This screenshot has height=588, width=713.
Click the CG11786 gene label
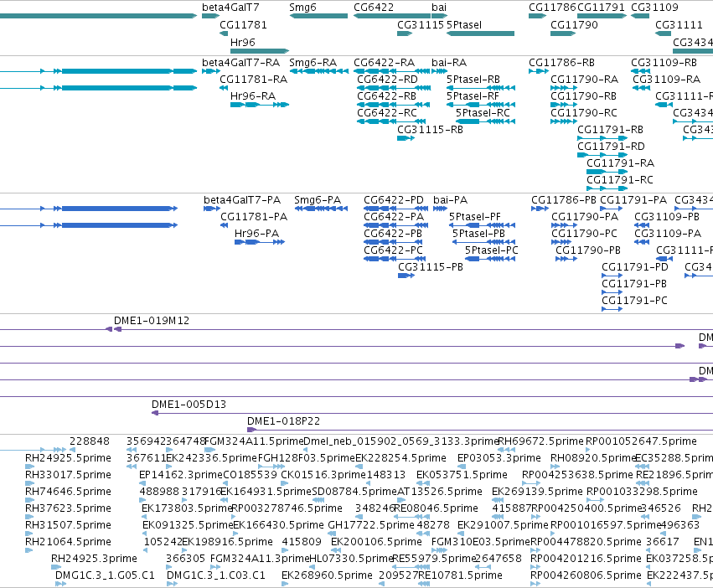(x=552, y=8)
